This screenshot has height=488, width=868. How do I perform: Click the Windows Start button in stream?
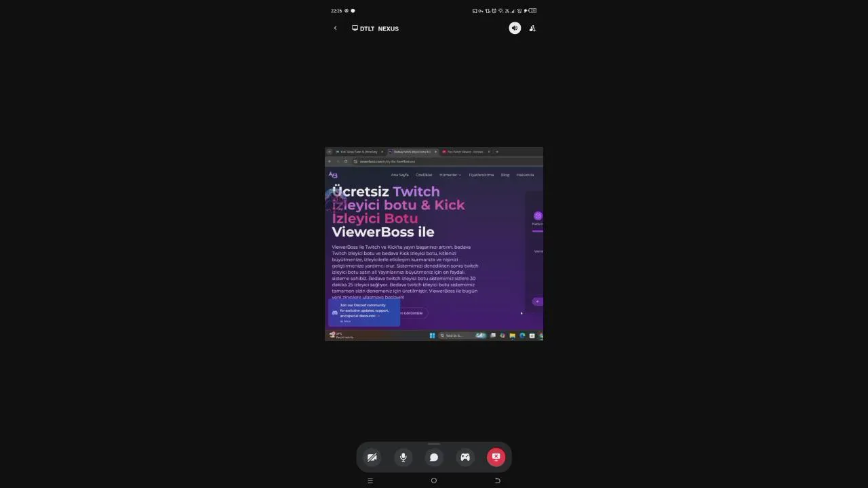click(x=432, y=335)
